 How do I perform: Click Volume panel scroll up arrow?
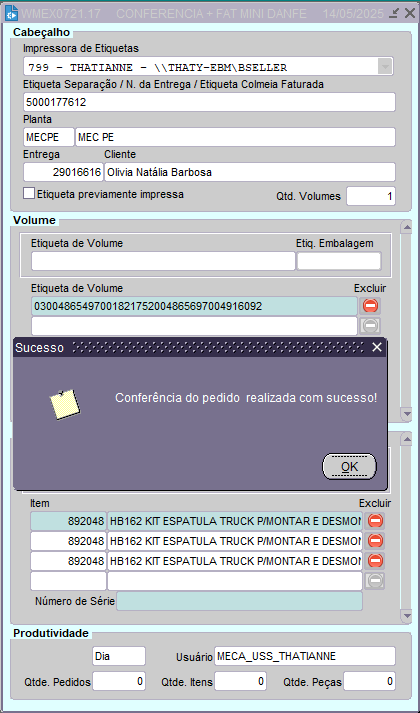click(405, 227)
